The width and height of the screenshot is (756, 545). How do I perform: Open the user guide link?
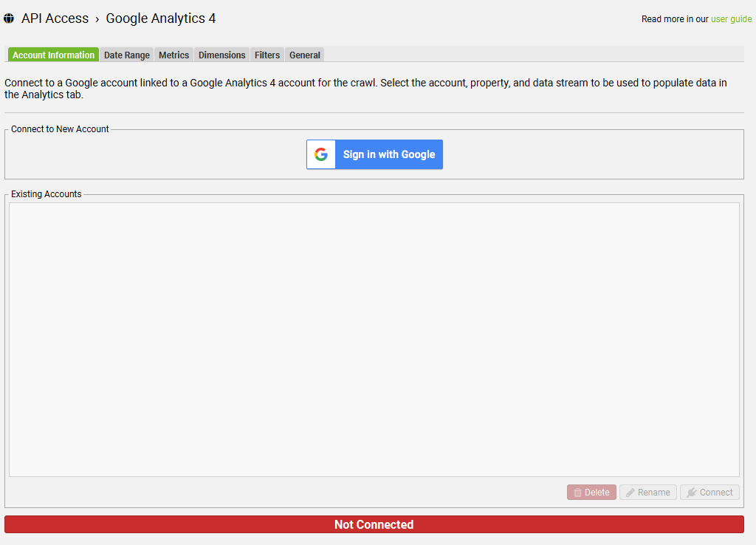(731, 18)
